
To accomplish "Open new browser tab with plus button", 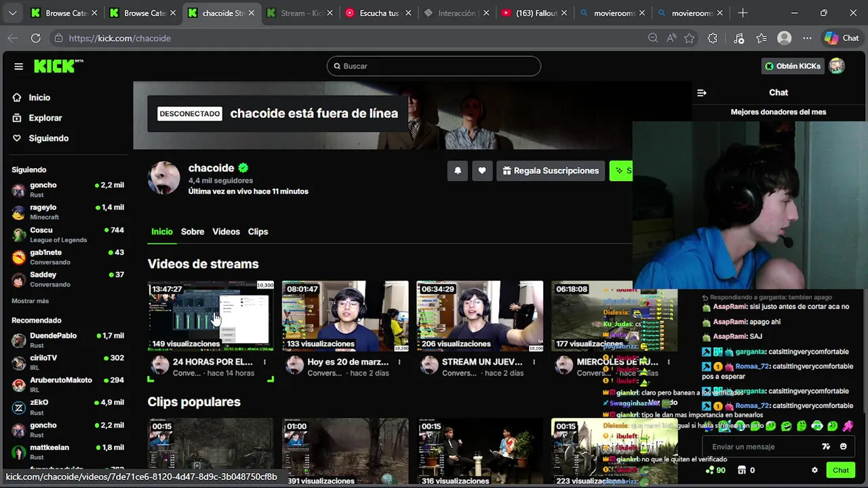I will coord(743,13).
